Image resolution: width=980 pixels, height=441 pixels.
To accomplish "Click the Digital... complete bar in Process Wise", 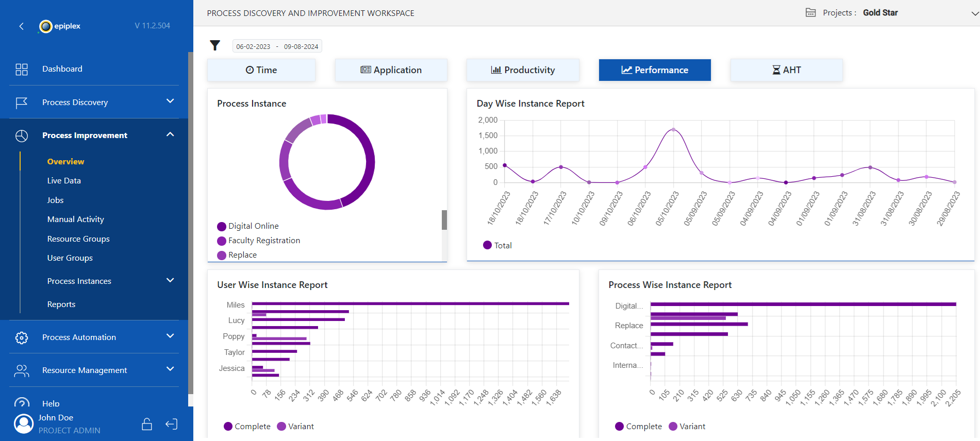I will point(803,304).
